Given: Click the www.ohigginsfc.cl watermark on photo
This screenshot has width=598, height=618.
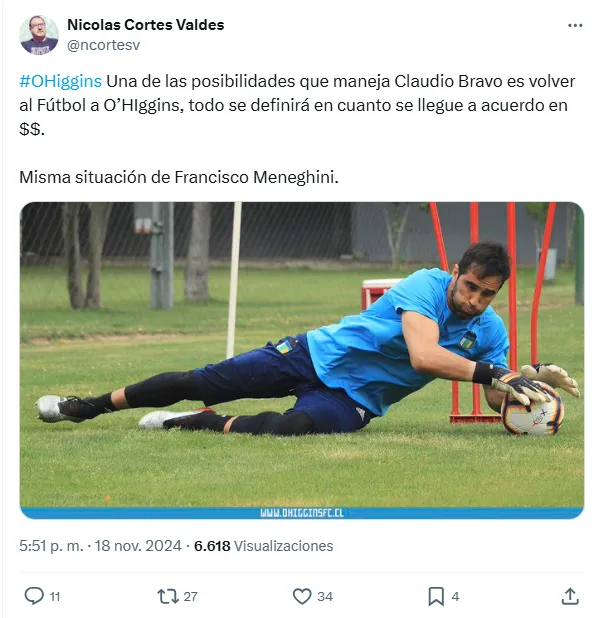Looking at the screenshot, I should tap(302, 513).
